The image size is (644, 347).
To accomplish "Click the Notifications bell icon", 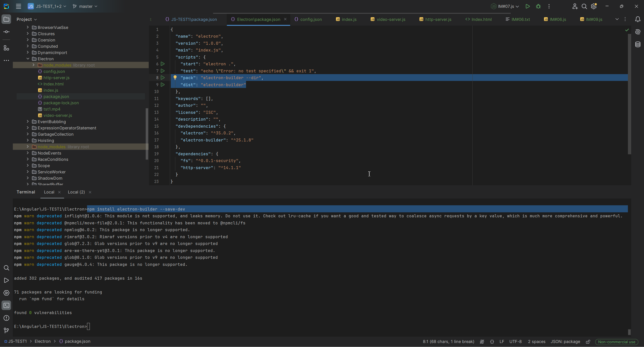I will pos(637,19).
